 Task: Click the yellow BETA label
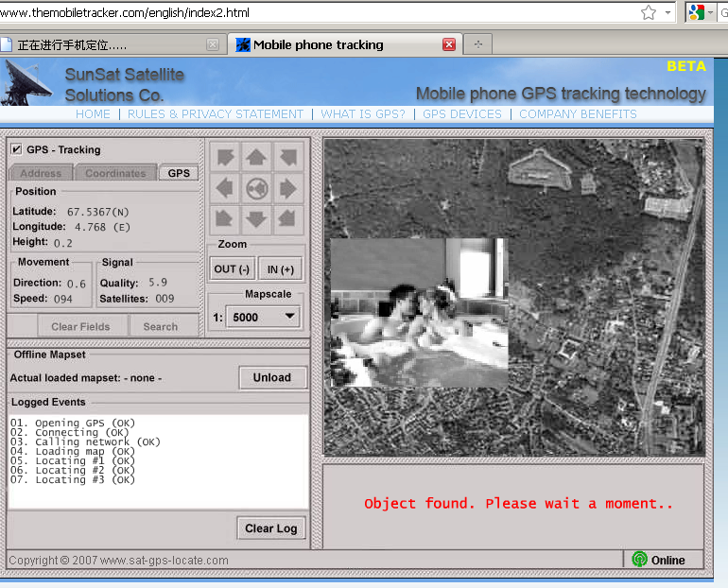[x=686, y=66]
